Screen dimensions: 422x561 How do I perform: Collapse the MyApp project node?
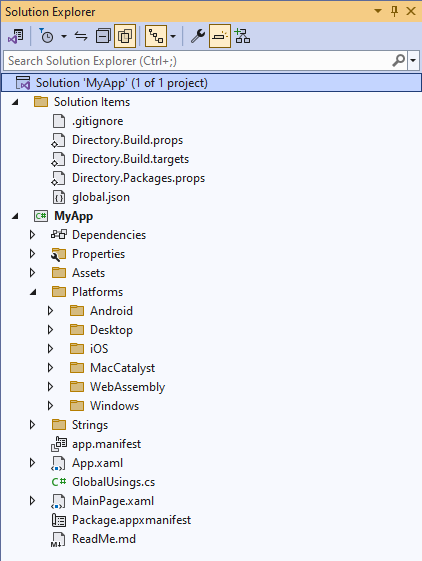(x=15, y=216)
